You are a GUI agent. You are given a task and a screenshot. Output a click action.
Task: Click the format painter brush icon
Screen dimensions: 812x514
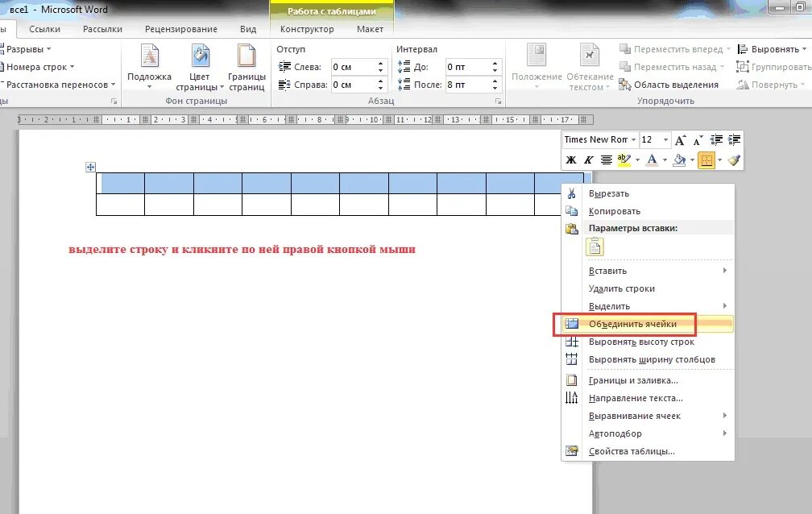734,160
